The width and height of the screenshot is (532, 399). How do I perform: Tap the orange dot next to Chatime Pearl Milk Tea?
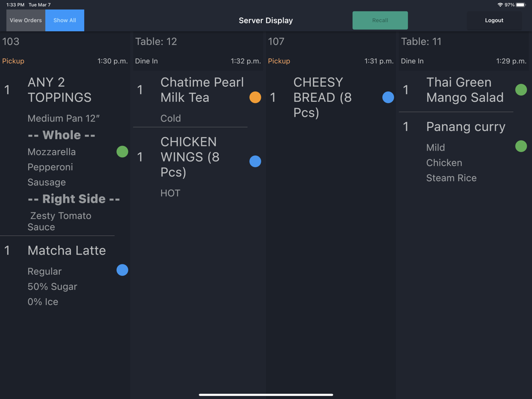[x=255, y=97]
